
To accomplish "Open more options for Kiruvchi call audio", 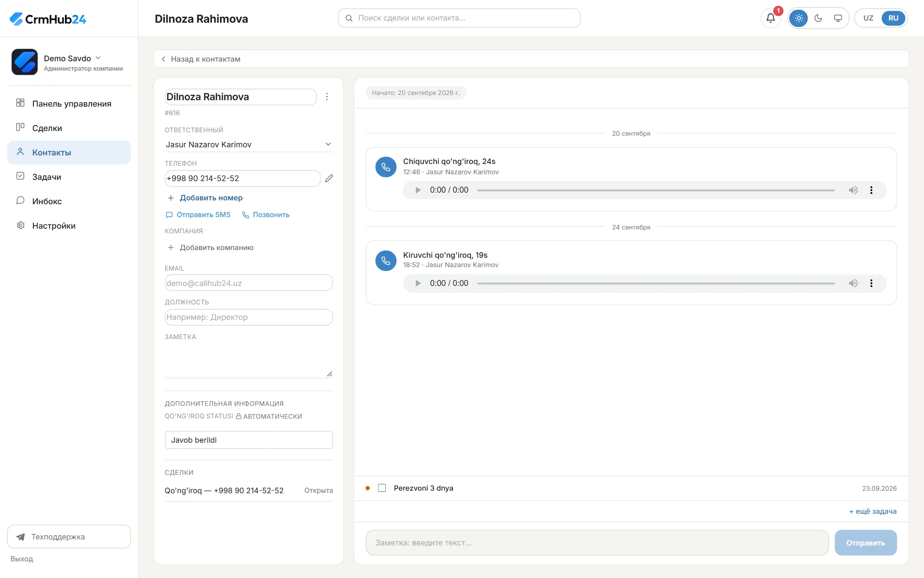I will [x=871, y=283].
